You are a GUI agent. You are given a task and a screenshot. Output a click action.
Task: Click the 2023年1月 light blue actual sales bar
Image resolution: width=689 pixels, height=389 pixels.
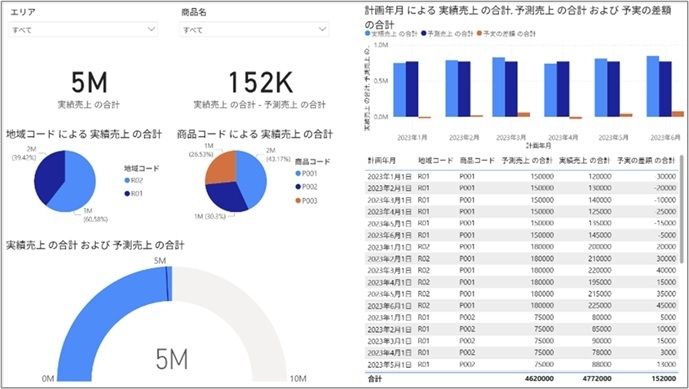pyautogui.click(x=399, y=90)
